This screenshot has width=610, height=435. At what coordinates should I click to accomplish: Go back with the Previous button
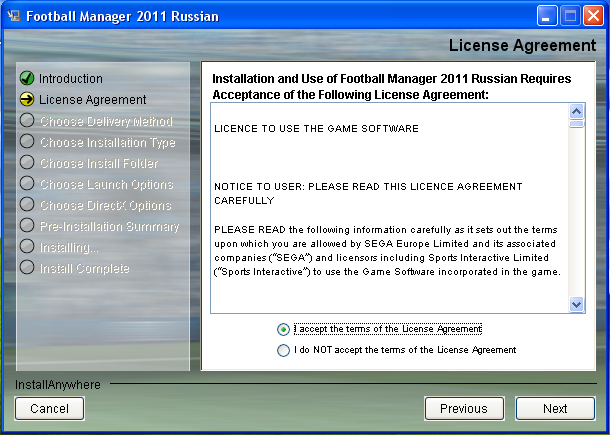(x=464, y=409)
